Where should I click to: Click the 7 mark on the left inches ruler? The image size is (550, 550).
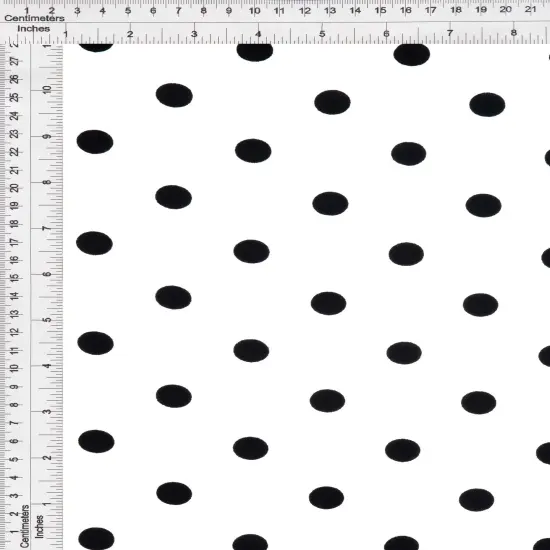(x=47, y=228)
